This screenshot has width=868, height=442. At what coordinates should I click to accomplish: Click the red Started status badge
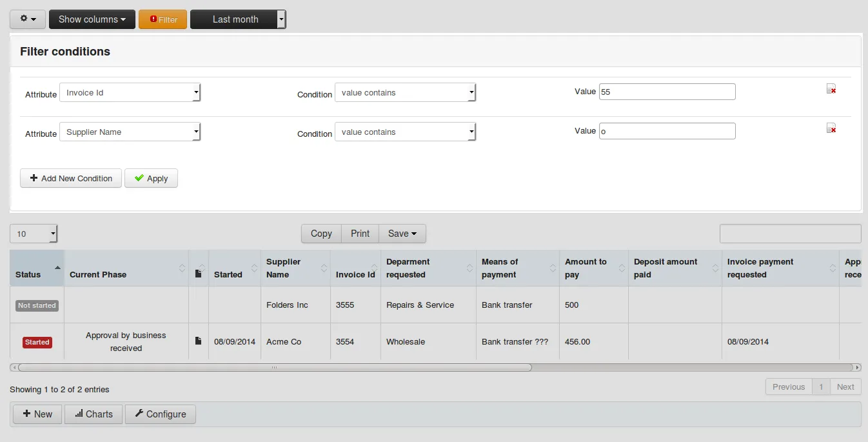coord(37,342)
